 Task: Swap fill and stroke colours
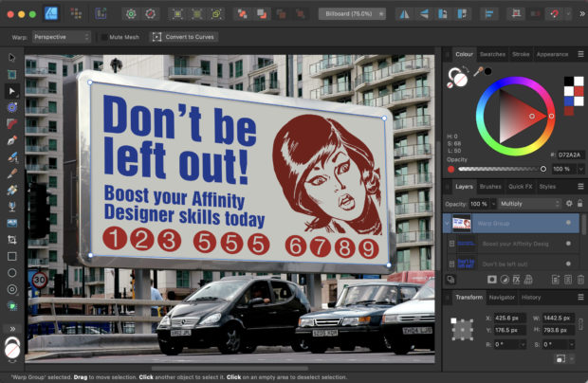tap(465, 68)
